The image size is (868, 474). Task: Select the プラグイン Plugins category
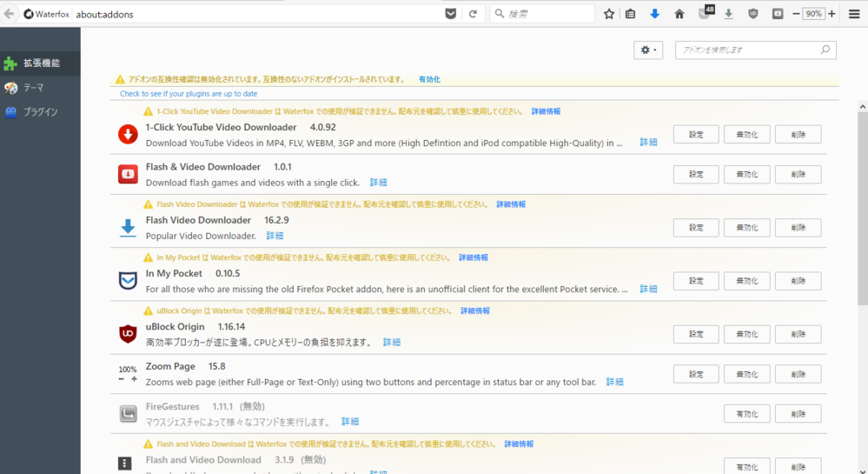click(x=40, y=112)
